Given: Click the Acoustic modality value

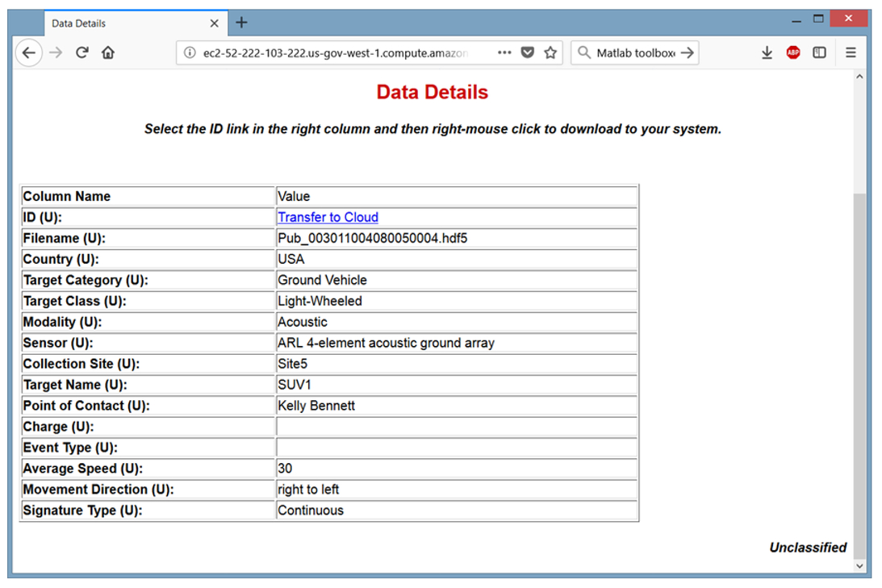Looking at the screenshot, I should [x=303, y=322].
